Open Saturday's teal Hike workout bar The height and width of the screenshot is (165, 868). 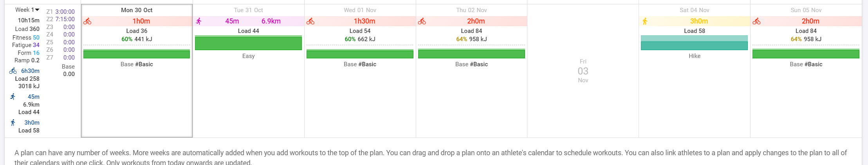694,43
